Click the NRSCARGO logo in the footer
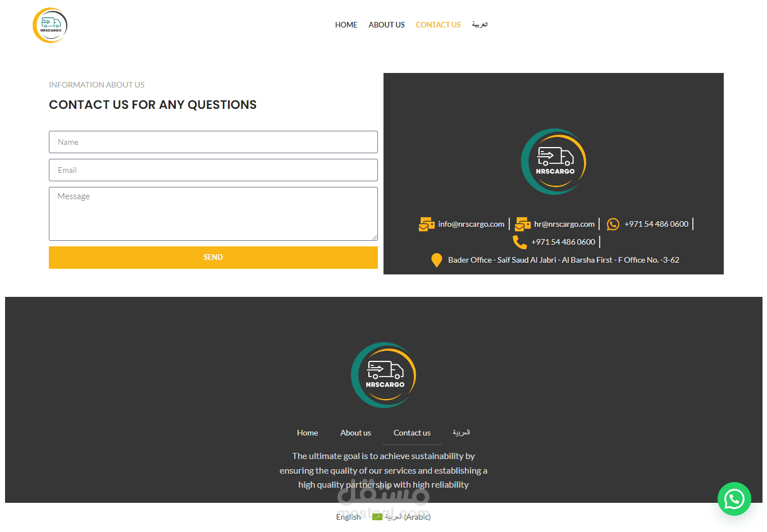Viewport: 767px width, 532px height. point(383,375)
